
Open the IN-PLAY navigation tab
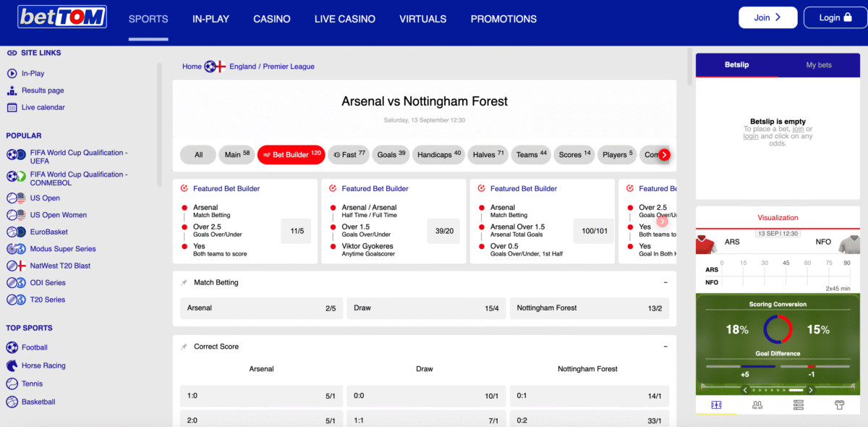211,19
